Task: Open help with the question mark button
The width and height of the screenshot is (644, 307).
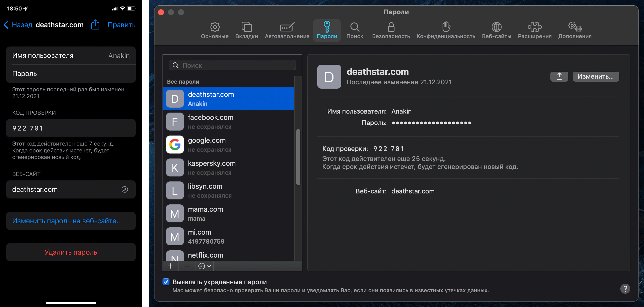Action: (x=625, y=289)
